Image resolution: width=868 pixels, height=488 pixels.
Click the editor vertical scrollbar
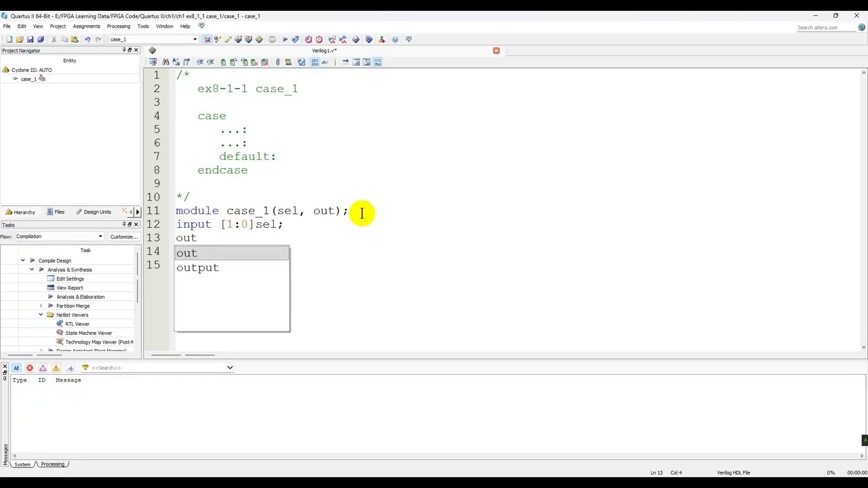[863, 209]
